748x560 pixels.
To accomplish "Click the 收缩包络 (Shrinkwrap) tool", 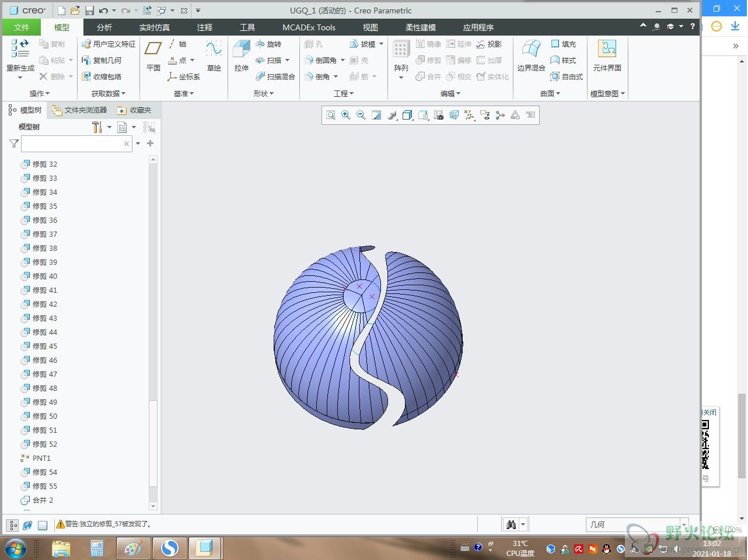I will (x=102, y=76).
